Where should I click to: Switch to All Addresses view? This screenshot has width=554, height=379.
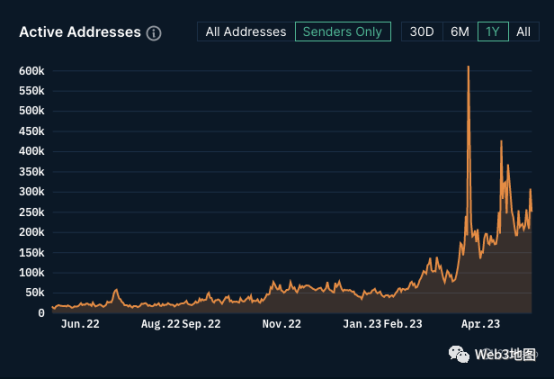click(x=246, y=32)
